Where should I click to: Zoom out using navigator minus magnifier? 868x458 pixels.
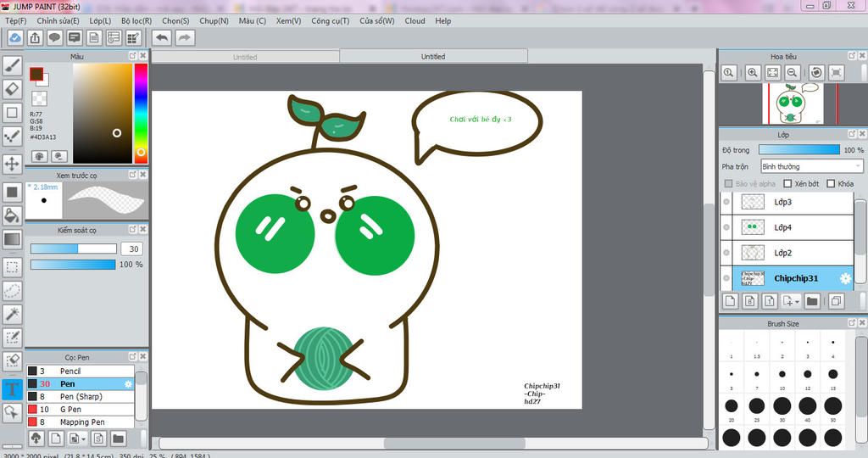793,73
